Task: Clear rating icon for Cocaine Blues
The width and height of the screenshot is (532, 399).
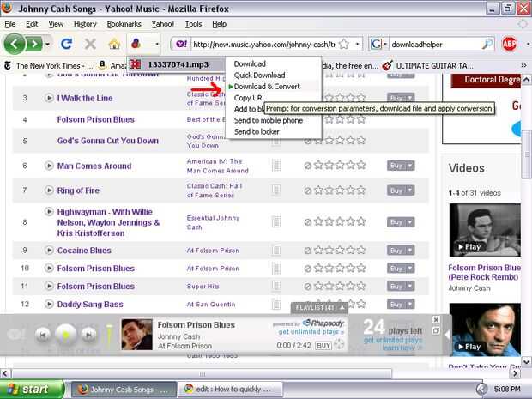Action: (307, 251)
